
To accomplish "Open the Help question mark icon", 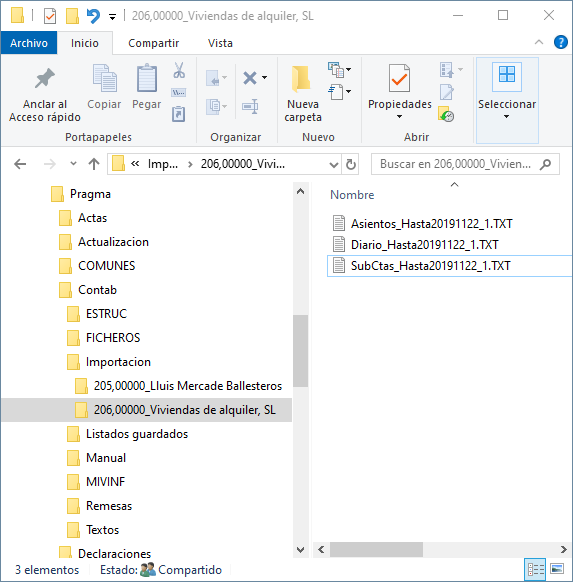I will tap(561, 42).
